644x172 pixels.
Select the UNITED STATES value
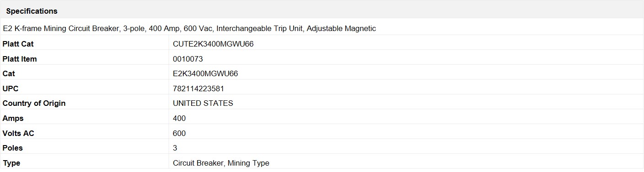pyautogui.click(x=203, y=103)
